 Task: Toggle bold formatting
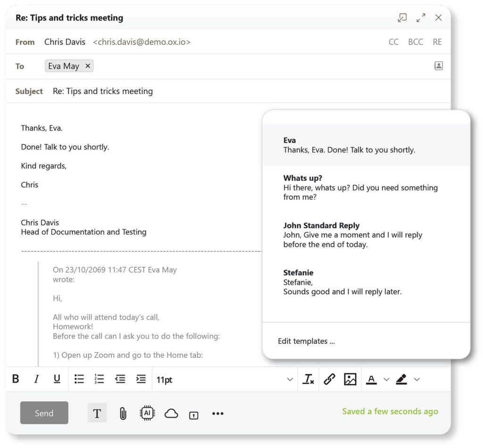coord(16,379)
